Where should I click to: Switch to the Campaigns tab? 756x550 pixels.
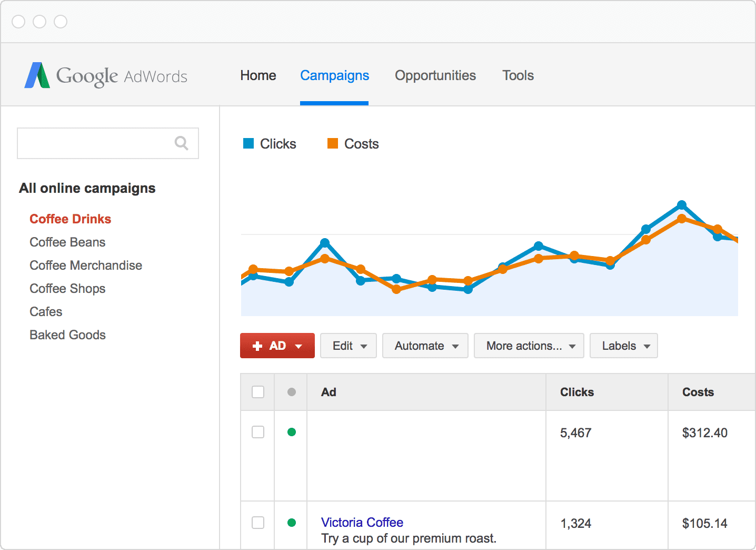334,75
